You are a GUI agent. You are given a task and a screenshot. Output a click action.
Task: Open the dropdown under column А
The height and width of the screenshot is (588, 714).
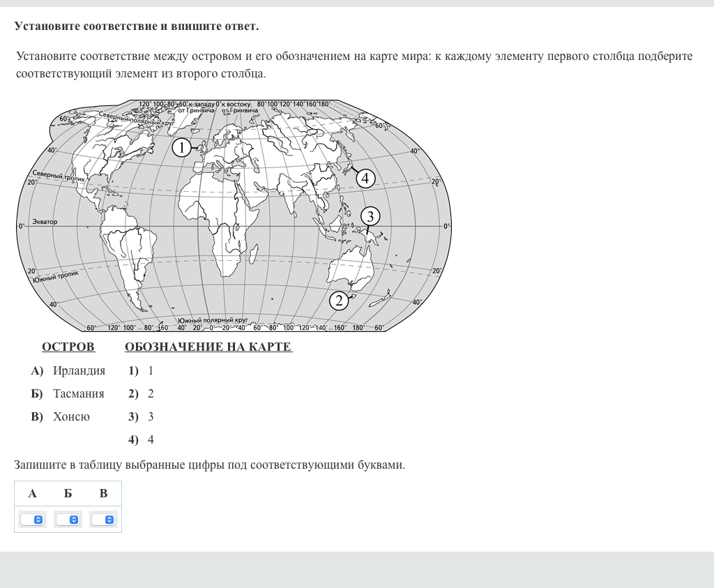pos(32,520)
